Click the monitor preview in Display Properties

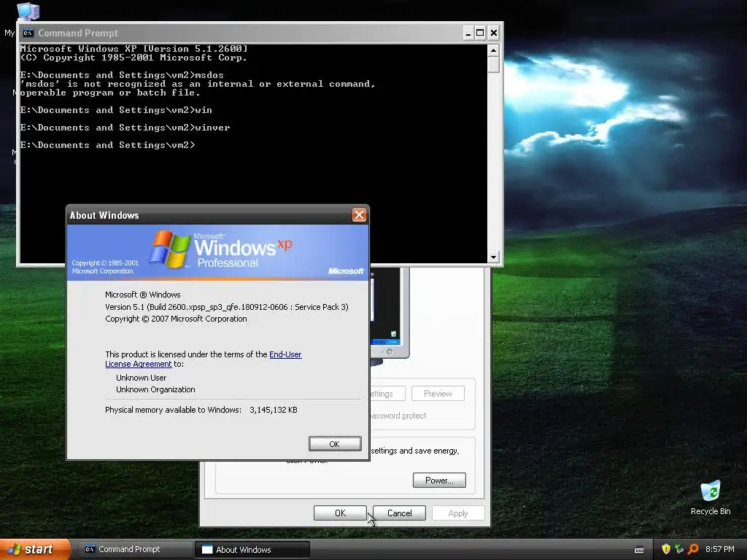click(x=390, y=314)
